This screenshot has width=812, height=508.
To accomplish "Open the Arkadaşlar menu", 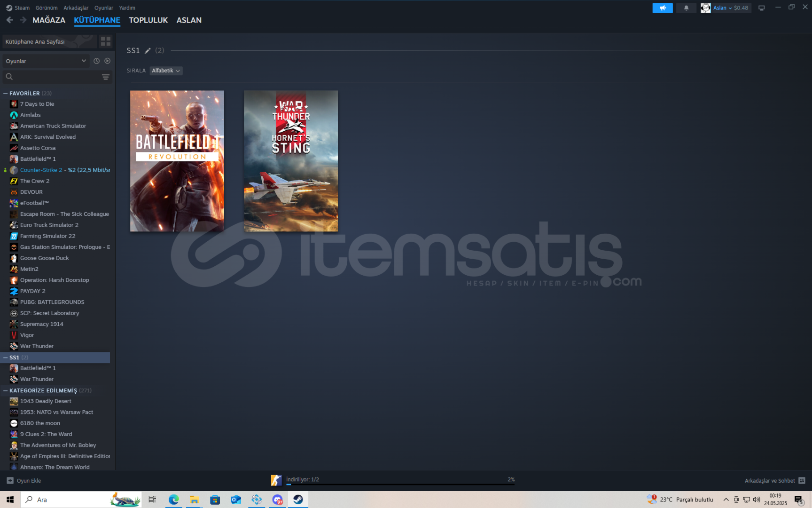I will pos(76,8).
